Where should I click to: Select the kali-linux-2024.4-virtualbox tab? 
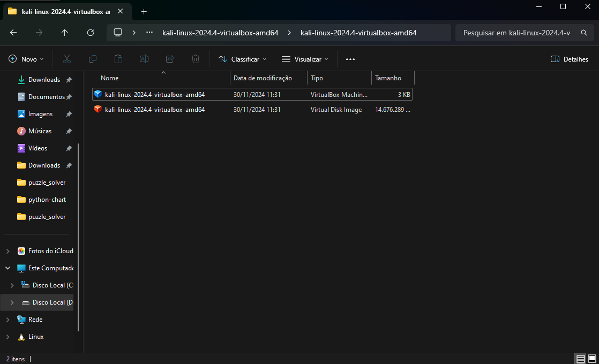(x=66, y=11)
